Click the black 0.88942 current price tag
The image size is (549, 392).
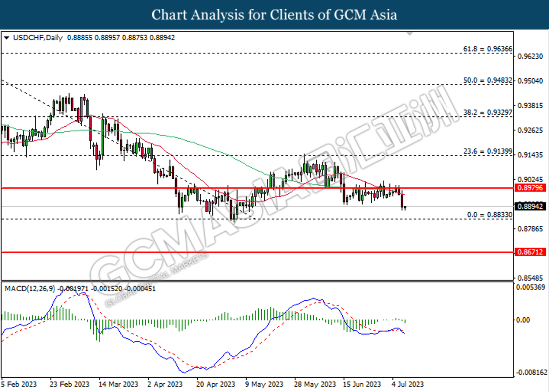[530, 206]
